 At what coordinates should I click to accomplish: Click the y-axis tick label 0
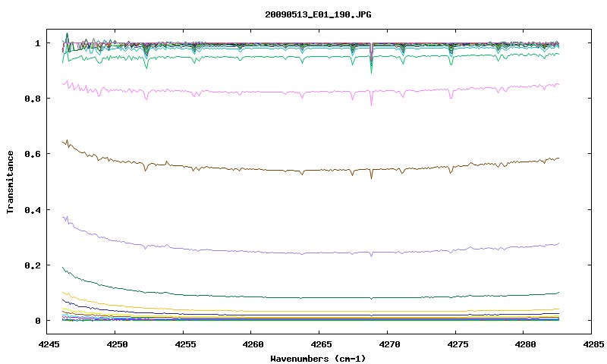point(37,321)
